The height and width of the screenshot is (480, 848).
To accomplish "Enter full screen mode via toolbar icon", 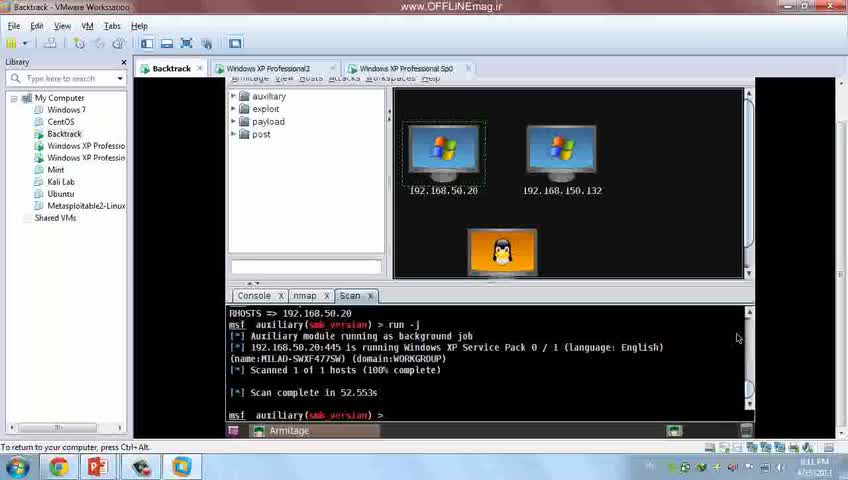I will click(x=187, y=43).
